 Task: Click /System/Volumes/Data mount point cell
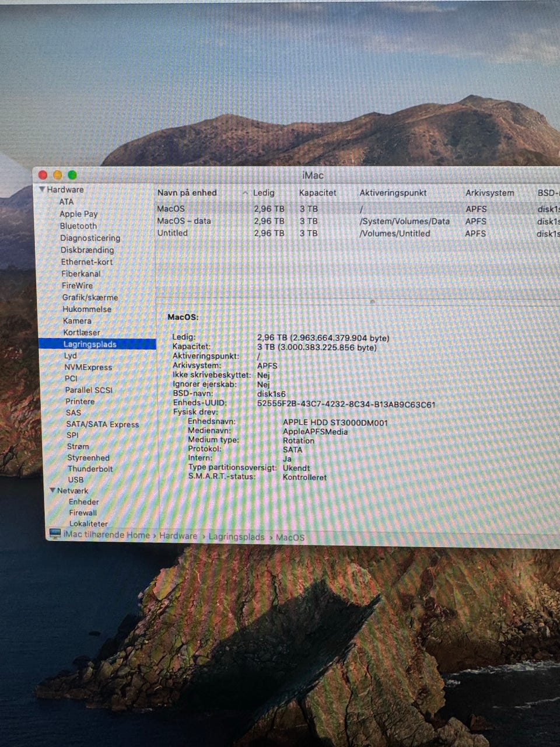pos(405,221)
